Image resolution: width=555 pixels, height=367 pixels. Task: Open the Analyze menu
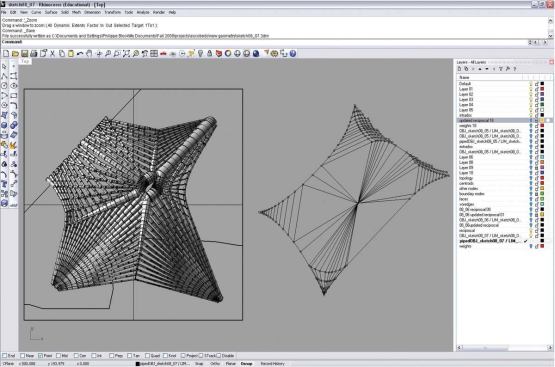pyautogui.click(x=143, y=12)
